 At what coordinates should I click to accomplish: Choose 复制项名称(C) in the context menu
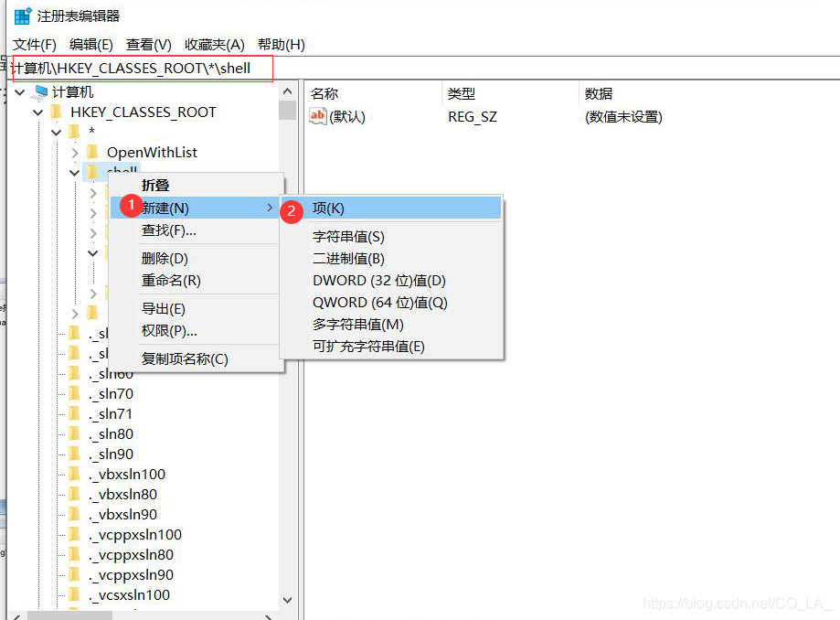click(197, 359)
